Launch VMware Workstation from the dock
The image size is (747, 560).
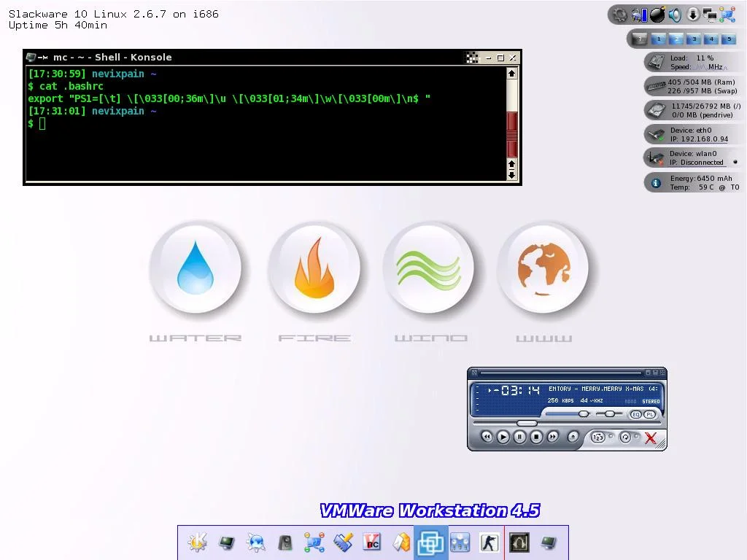coord(430,542)
